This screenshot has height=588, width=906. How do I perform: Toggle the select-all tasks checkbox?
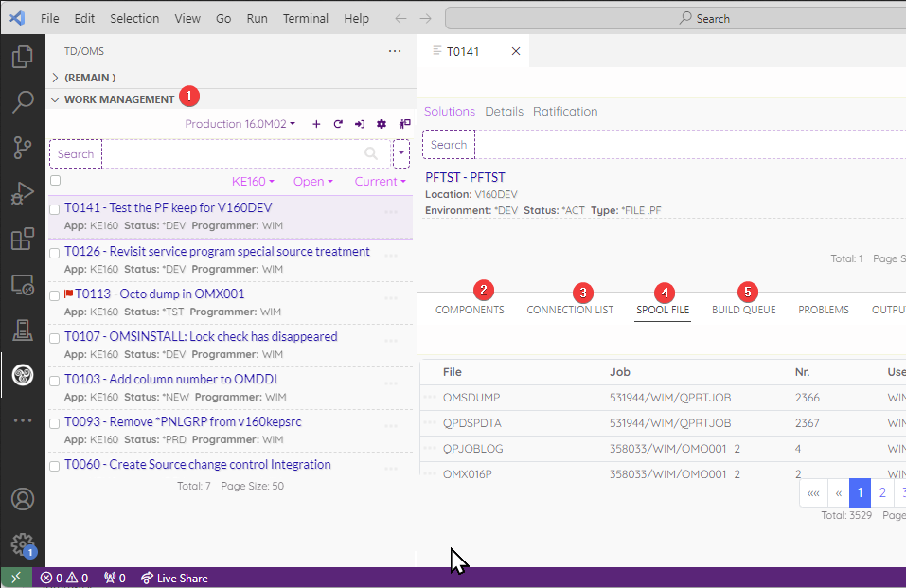coord(55,181)
